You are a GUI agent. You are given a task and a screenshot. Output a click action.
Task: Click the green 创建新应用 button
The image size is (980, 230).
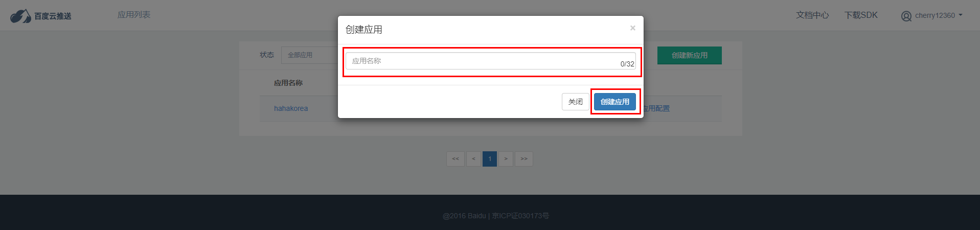(x=690, y=55)
